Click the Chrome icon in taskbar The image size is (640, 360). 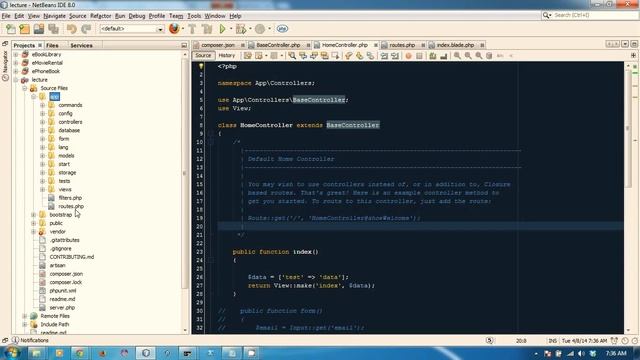click(x=80, y=353)
